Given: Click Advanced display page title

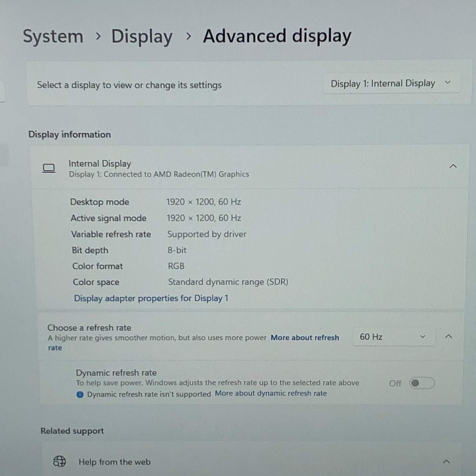Looking at the screenshot, I should point(277,36).
